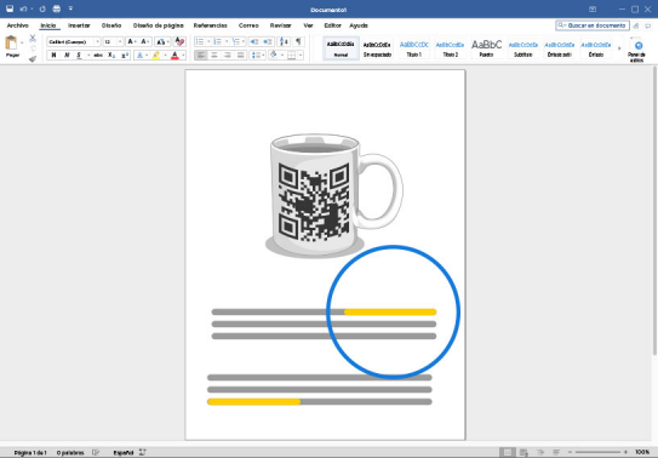Toggle subscript formatting
This screenshot has height=458, width=658.
pos(111,56)
